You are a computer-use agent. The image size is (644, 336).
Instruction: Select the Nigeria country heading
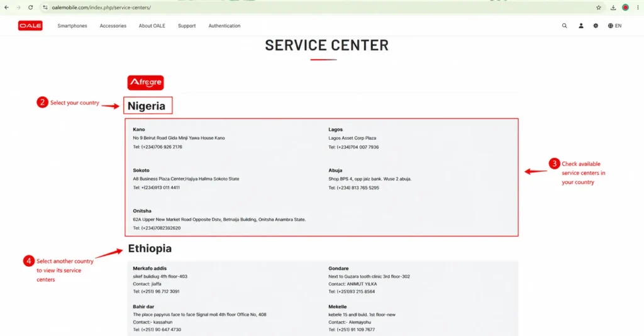(146, 106)
